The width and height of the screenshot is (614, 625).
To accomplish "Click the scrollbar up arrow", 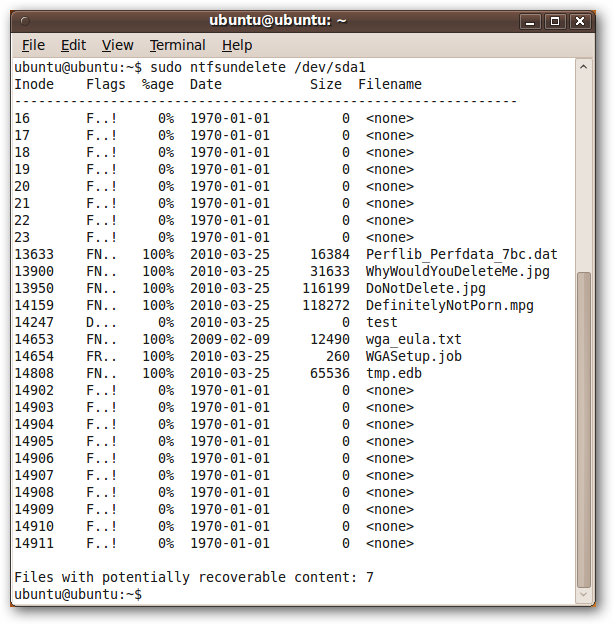I will [x=583, y=67].
